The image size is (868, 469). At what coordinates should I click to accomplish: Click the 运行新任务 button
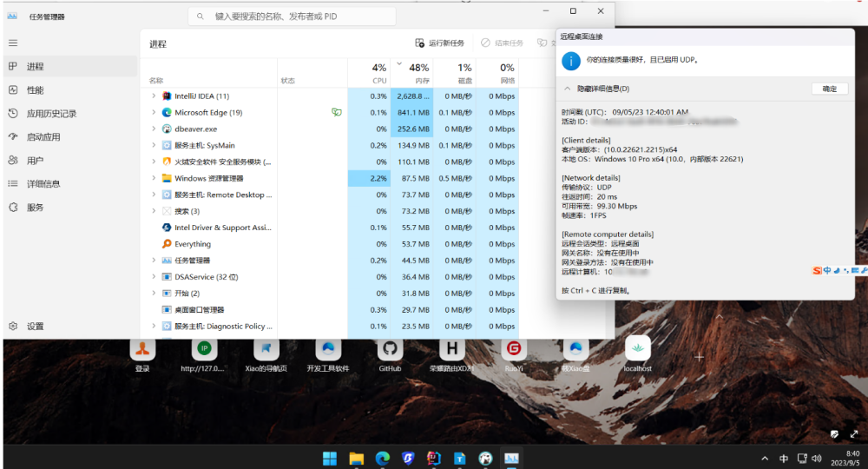click(x=440, y=43)
